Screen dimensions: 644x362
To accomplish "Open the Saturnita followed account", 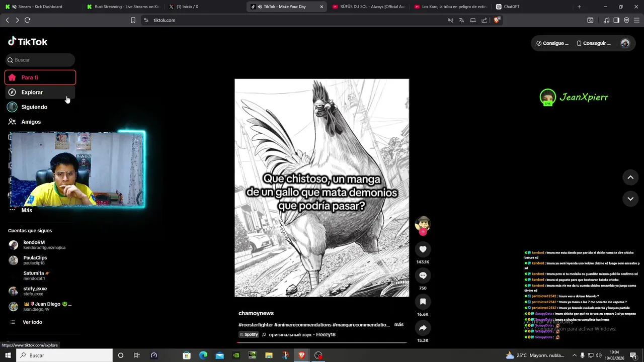I will [40, 276].
